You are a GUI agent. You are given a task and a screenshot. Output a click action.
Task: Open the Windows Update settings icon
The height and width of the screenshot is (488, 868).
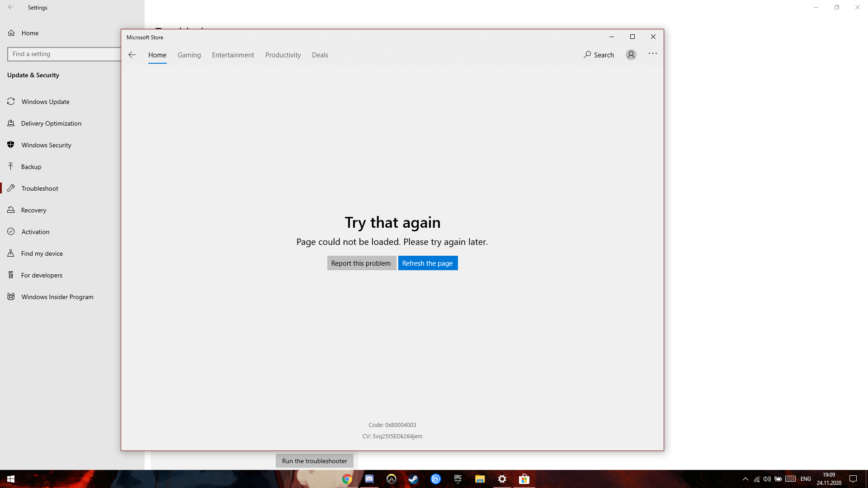[x=11, y=101]
